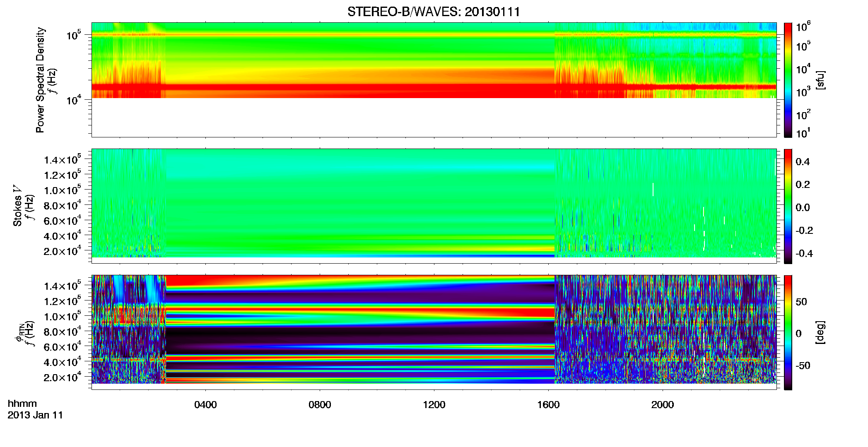Click the -50 label on phi colorbar
Screen dimensions: 868x447
(803, 365)
